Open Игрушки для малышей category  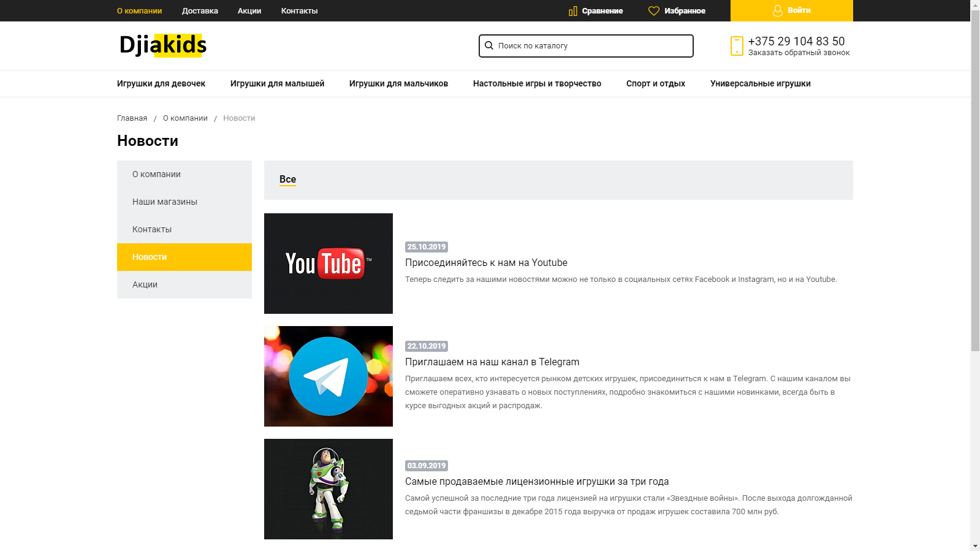[x=277, y=84]
